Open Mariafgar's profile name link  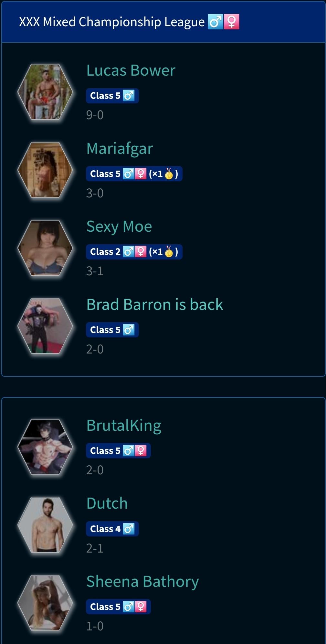click(x=120, y=149)
